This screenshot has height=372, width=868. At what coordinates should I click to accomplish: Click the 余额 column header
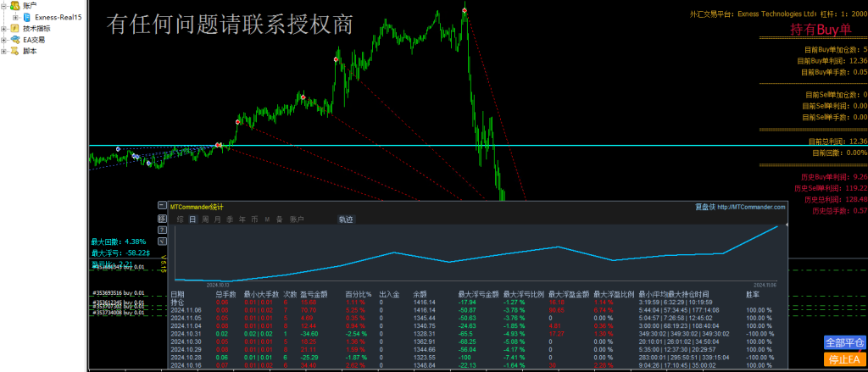tap(420, 294)
